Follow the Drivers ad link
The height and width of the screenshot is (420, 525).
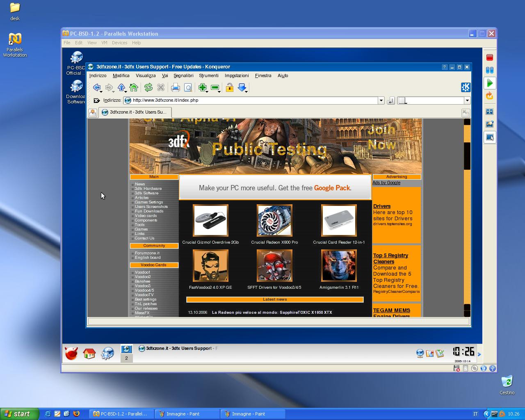pos(382,206)
